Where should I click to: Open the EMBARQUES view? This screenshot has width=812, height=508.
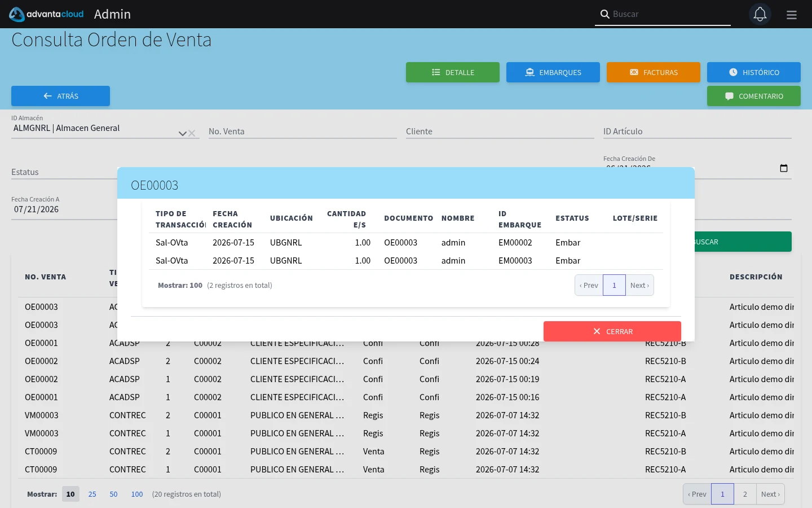click(553, 72)
